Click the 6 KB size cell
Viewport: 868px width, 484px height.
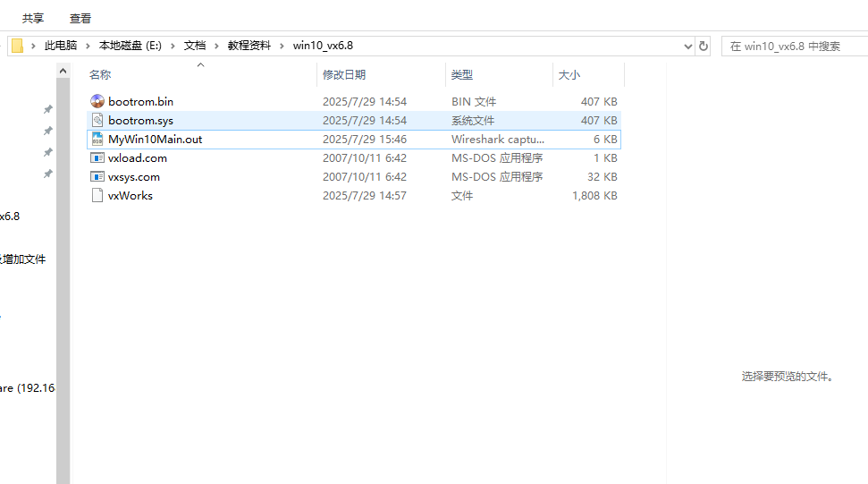pyautogui.click(x=605, y=139)
